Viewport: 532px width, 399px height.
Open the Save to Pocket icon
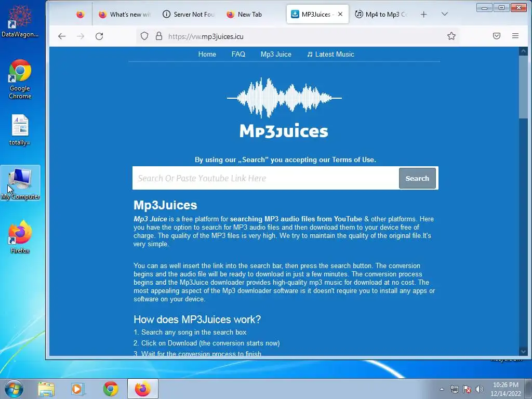(x=496, y=36)
